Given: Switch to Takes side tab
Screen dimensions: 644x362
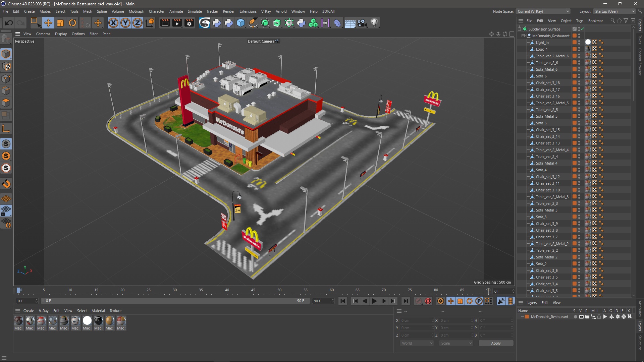Looking at the screenshot, I should (640, 40).
